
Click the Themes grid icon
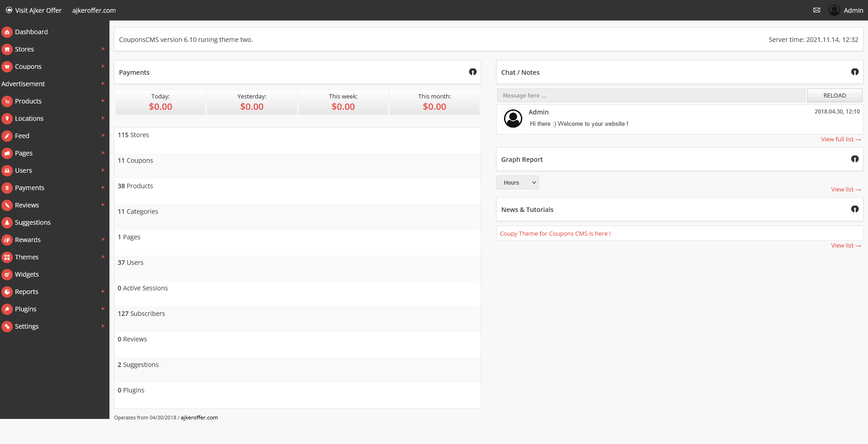click(7, 257)
